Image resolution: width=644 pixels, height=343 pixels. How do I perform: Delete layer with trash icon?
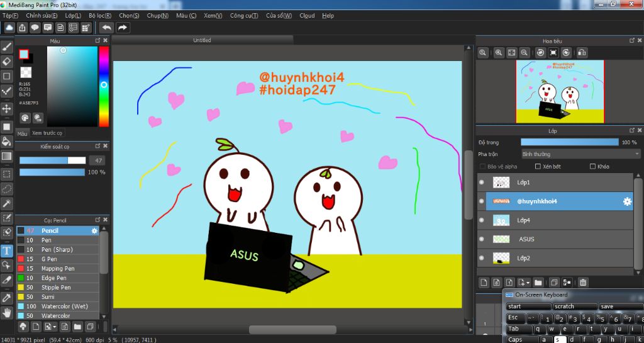click(583, 282)
